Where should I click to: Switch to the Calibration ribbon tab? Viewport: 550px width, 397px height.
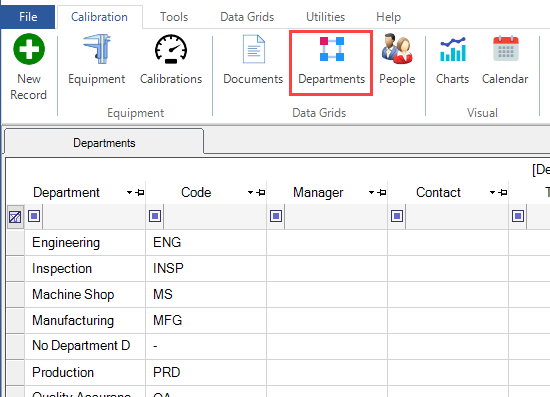[x=100, y=17]
